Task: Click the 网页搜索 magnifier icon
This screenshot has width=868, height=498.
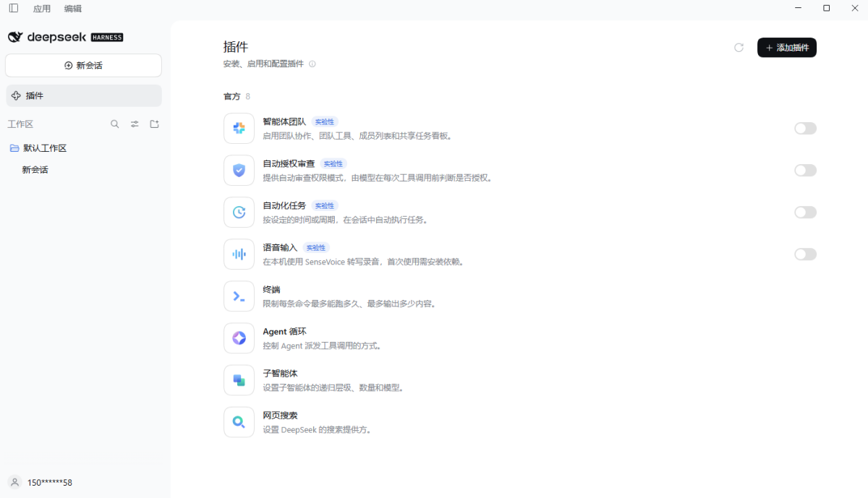Action: click(x=239, y=422)
